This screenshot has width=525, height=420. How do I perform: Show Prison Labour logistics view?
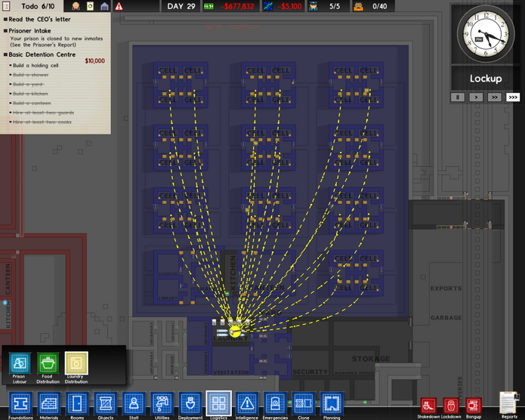click(20, 363)
